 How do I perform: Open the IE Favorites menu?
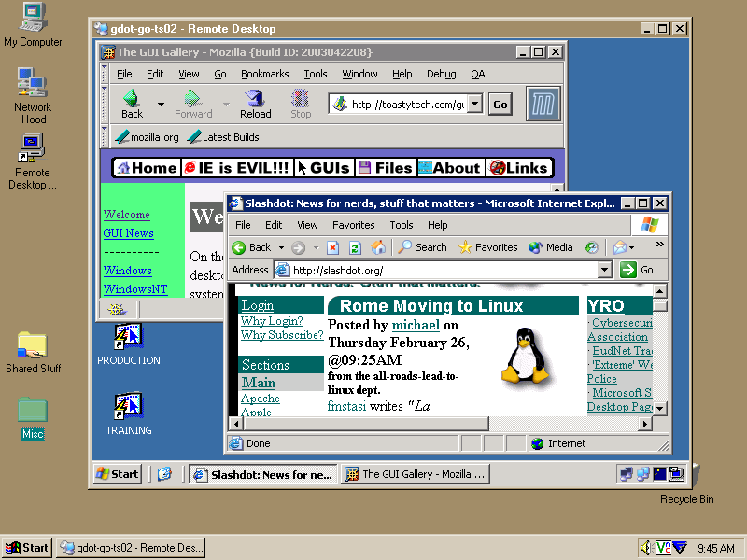point(354,225)
